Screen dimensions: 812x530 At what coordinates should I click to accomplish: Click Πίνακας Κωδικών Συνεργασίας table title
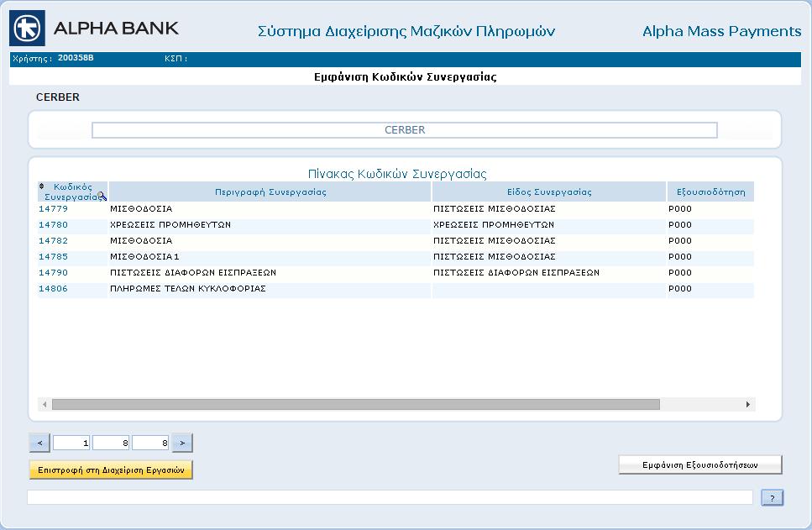pos(397,174)
